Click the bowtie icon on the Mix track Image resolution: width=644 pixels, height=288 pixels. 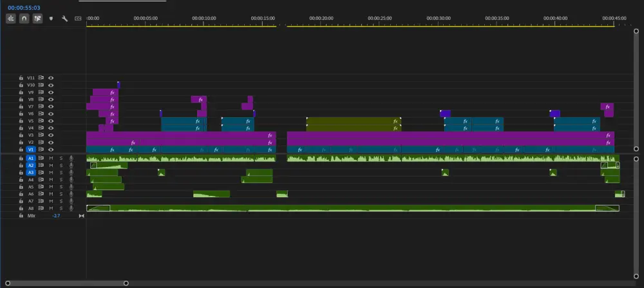(x=81, y=216)
